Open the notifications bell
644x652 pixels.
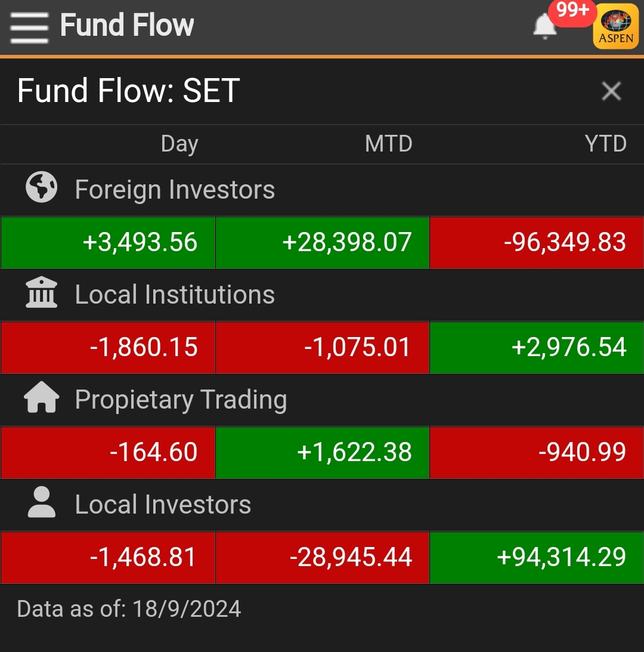544,27
